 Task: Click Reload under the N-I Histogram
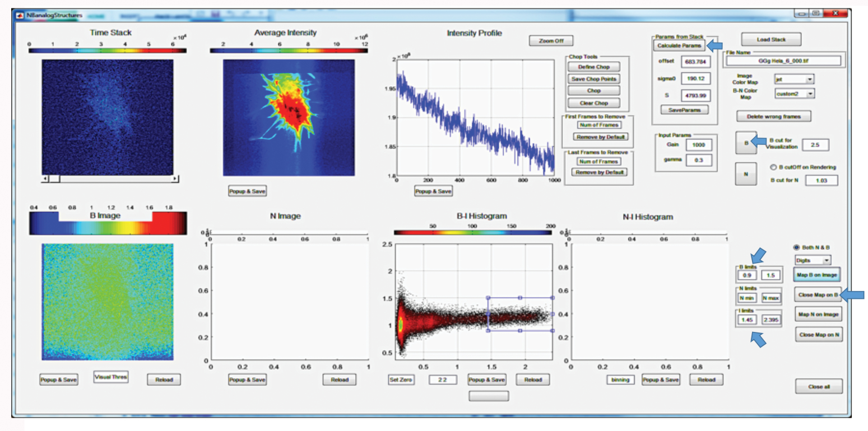point(706,380)
